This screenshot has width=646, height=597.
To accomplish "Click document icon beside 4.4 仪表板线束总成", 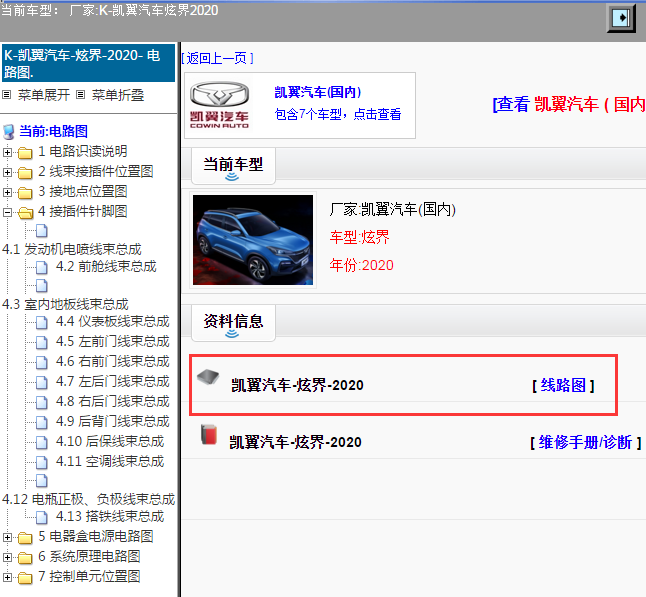I will 42,322.
